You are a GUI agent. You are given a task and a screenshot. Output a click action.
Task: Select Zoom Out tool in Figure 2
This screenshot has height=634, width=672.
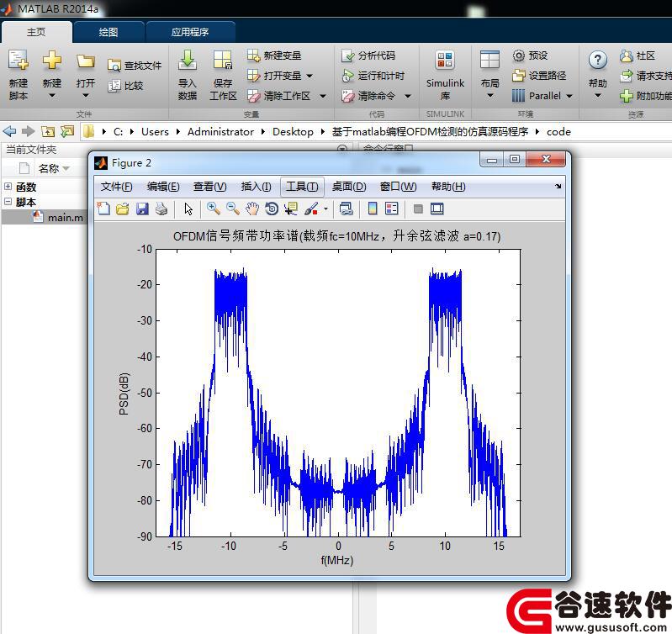click(233, 209)
